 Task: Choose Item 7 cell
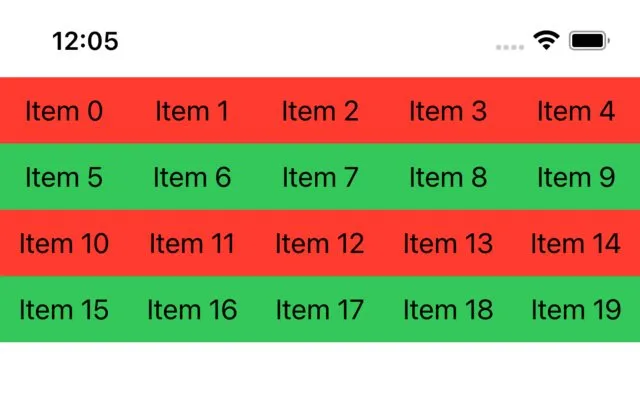coord(320,177)
